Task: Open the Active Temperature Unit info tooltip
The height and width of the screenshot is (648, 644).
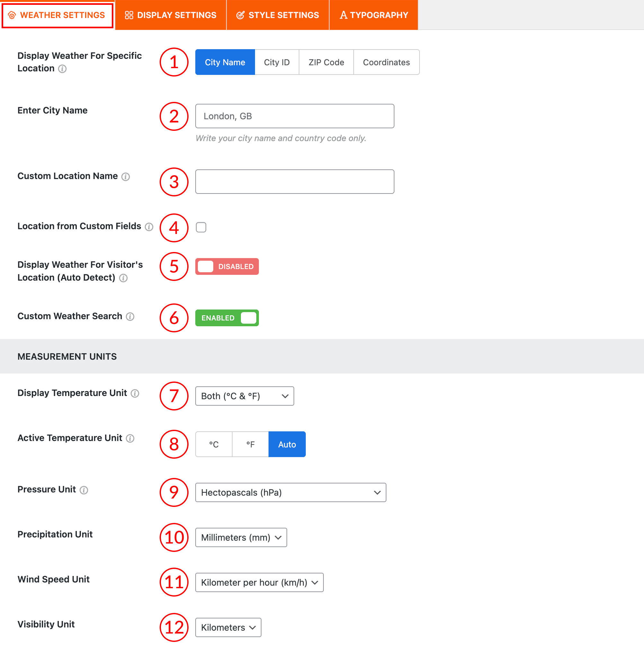Action: click(130, 438)
